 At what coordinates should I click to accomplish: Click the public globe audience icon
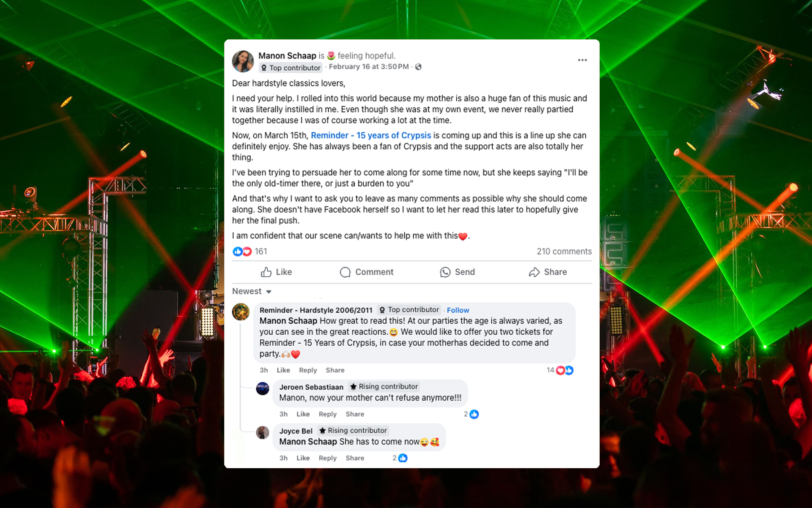[x=418, y=67]
